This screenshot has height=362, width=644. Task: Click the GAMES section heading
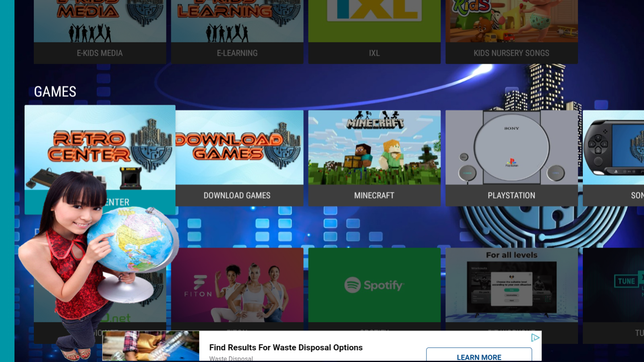tap(55, 92)
